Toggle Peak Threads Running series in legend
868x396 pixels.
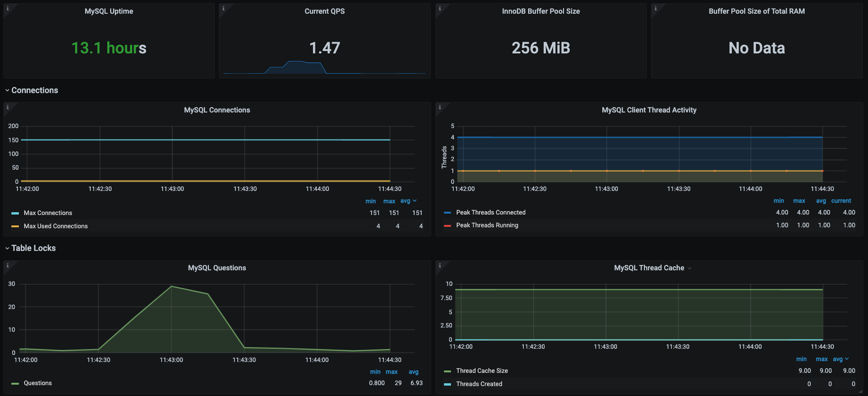point(487,225)
